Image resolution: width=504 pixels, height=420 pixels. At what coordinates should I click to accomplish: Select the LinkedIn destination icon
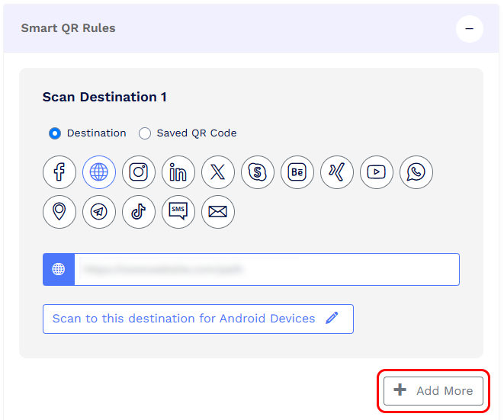tap(178, 172)
